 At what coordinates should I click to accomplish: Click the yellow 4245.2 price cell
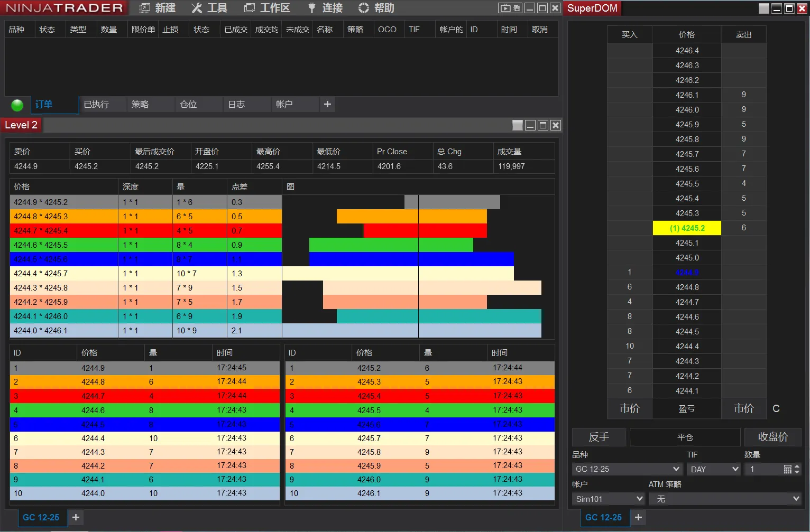coord(687,228)
